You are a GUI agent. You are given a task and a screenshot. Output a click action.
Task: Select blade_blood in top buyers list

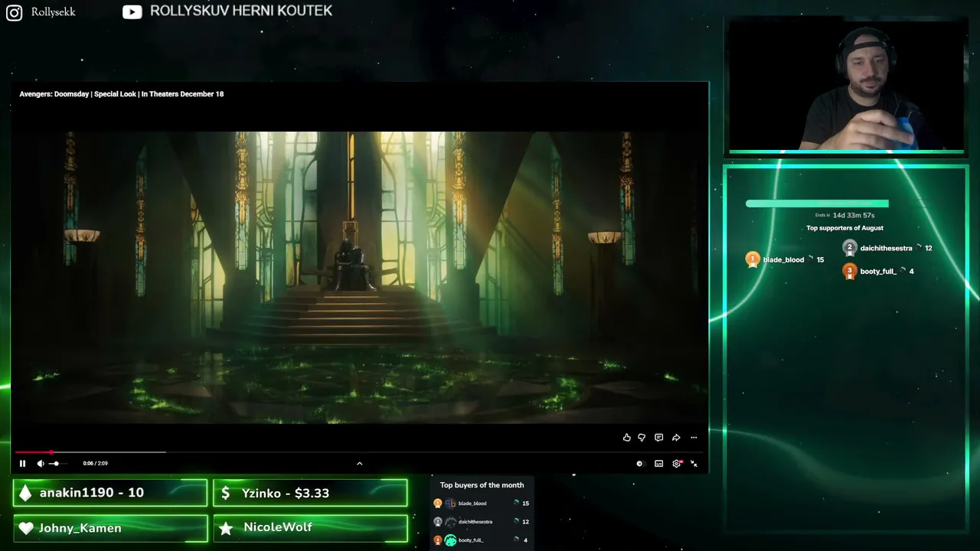coord(472,504)
